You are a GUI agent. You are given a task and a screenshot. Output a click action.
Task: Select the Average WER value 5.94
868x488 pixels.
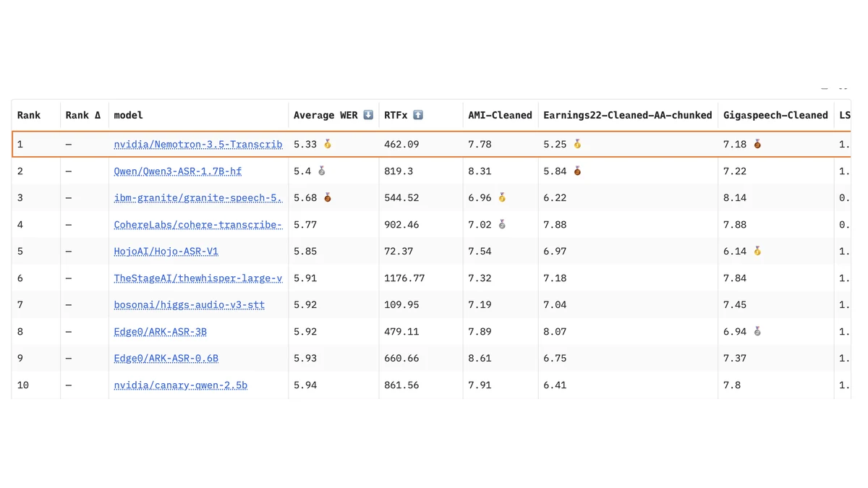(x=305, y=385)
